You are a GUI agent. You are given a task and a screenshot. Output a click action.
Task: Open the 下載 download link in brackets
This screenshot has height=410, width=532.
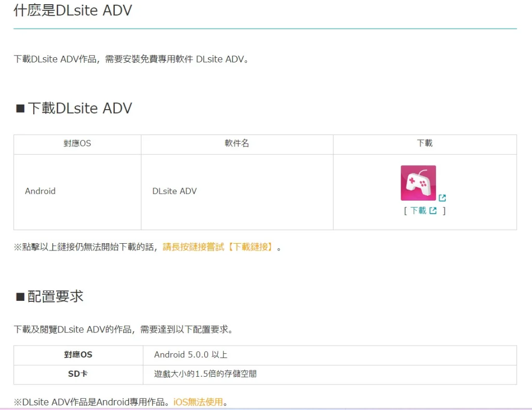[x=418, y=211]
